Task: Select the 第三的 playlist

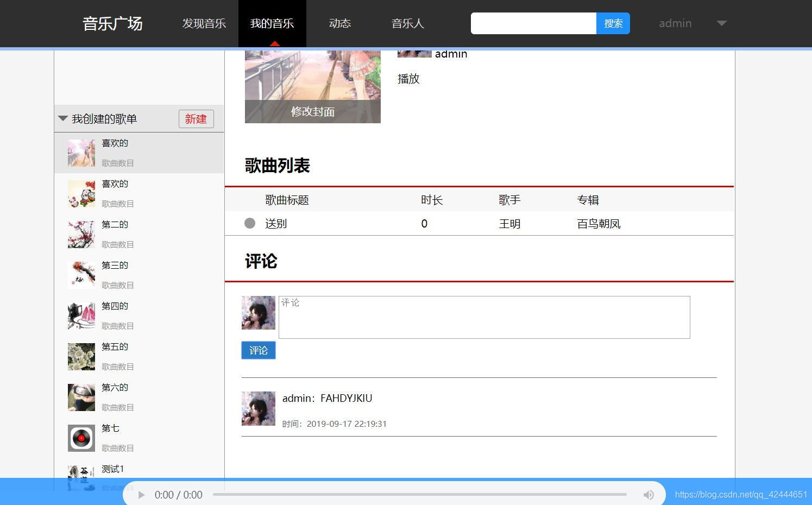Action: pyautogui.click(x=139, y=275)
